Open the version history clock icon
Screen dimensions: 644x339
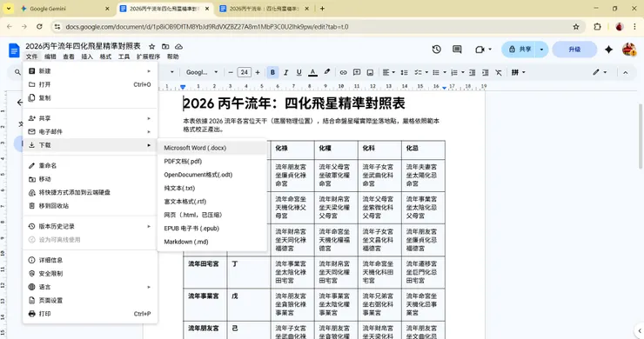tap(437, 50)
